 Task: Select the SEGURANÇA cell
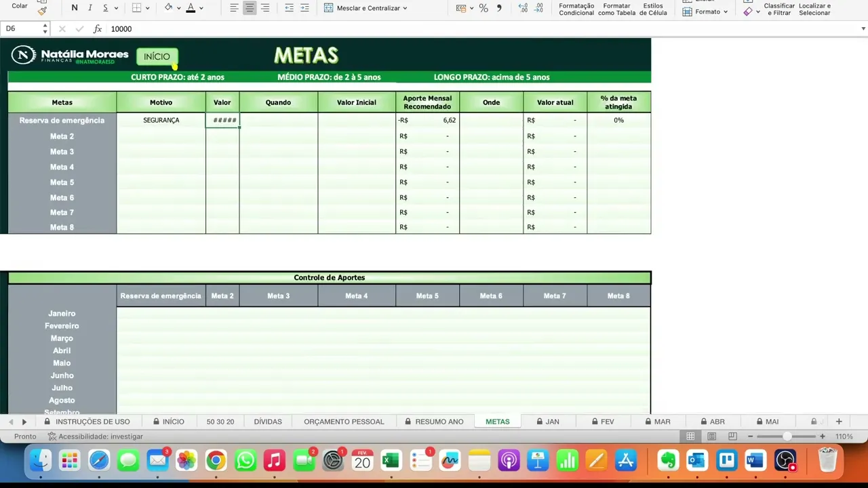[161, 120]
